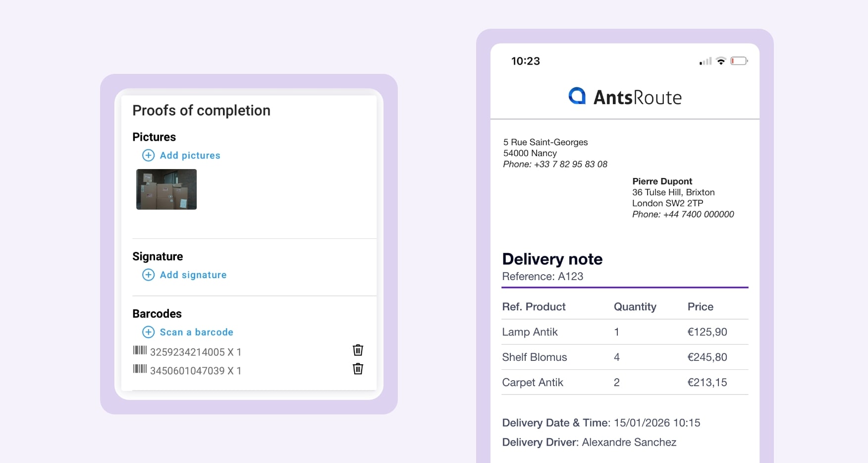The width and height of the screenshot is (868, 463).
Task: Select the Carpet Antik product row
Action: pyautogui.click(x=624, y=383)
